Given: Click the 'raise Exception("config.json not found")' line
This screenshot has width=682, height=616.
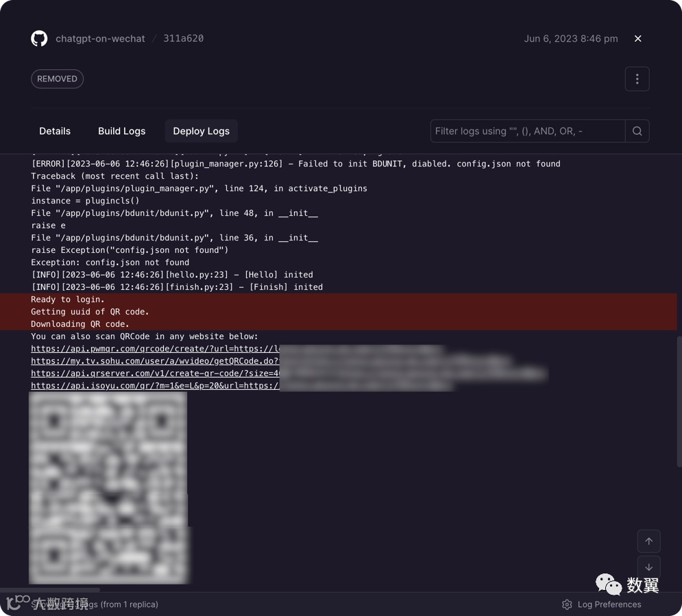Looking at the screenshot, I should tap(130, 250).
